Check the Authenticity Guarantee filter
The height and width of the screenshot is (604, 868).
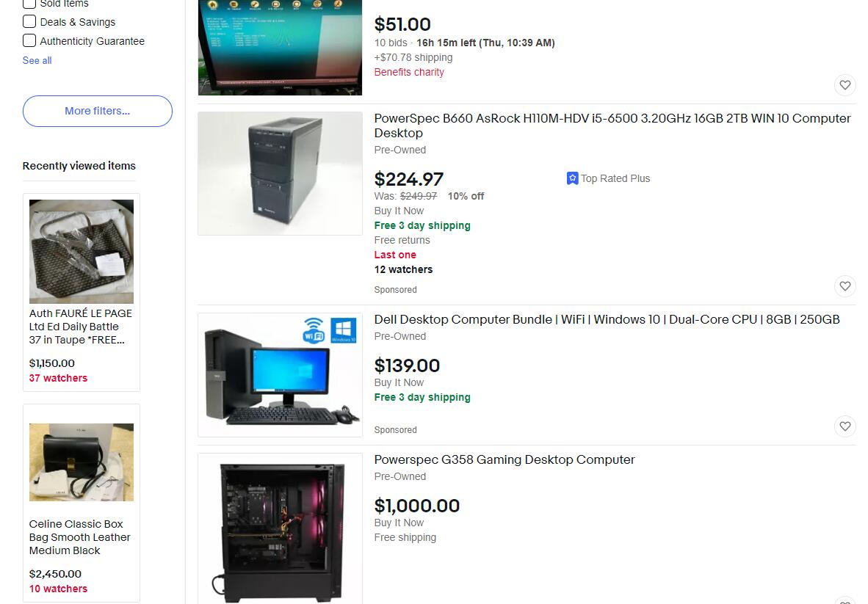click(x=29, y=40)
